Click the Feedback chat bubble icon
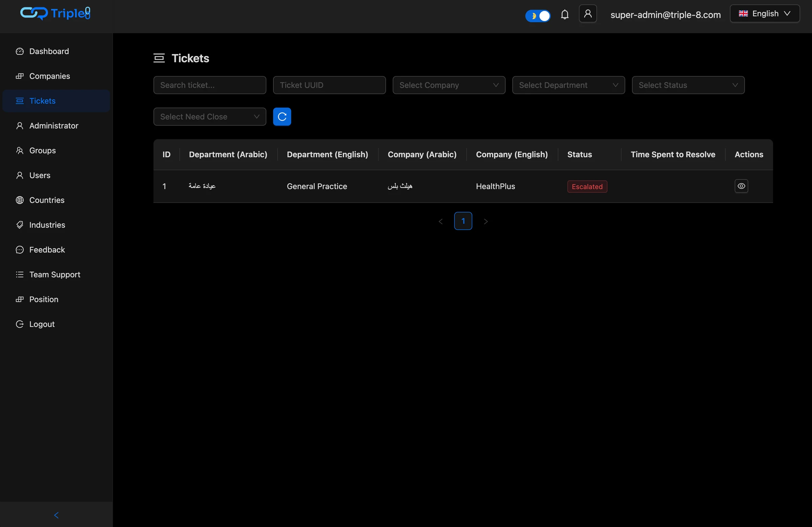This screenshot has width=812, height=527. [x=20, y=250]
